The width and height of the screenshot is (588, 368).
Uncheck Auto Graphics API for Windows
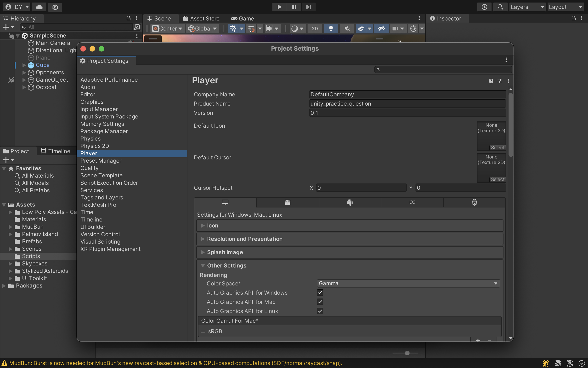(320, 293)
